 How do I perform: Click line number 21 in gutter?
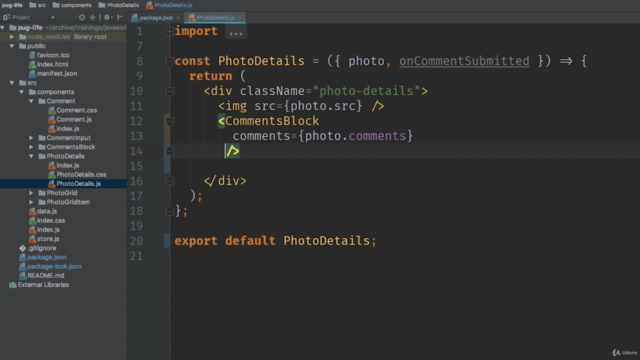(136, 256)
